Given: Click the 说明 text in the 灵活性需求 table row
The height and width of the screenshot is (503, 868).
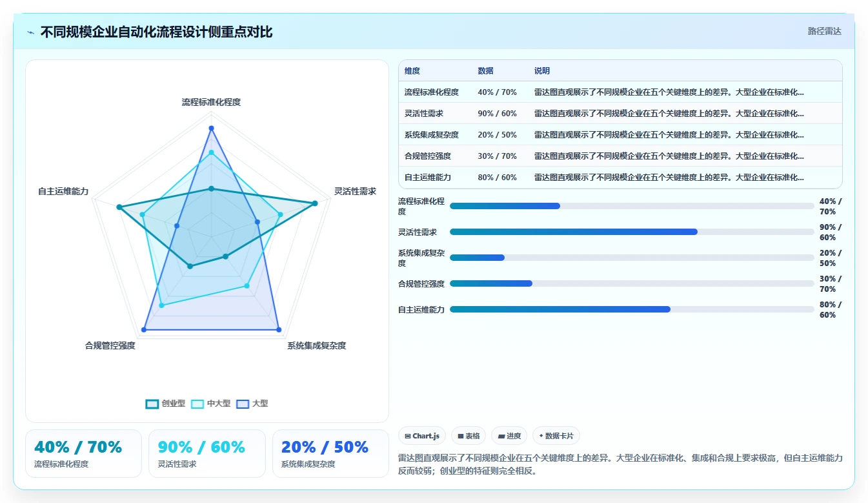Looking at the screenshot, I should [669, 114].
